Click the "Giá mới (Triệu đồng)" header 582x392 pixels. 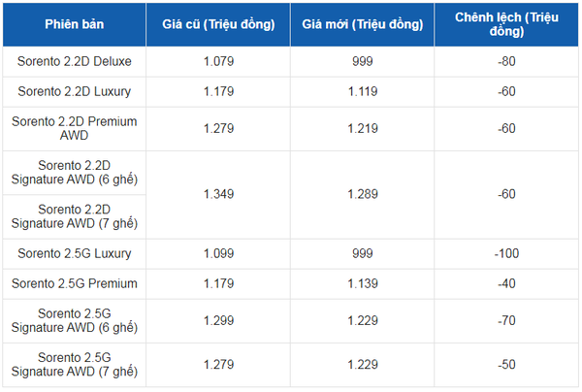pos(363,24)
